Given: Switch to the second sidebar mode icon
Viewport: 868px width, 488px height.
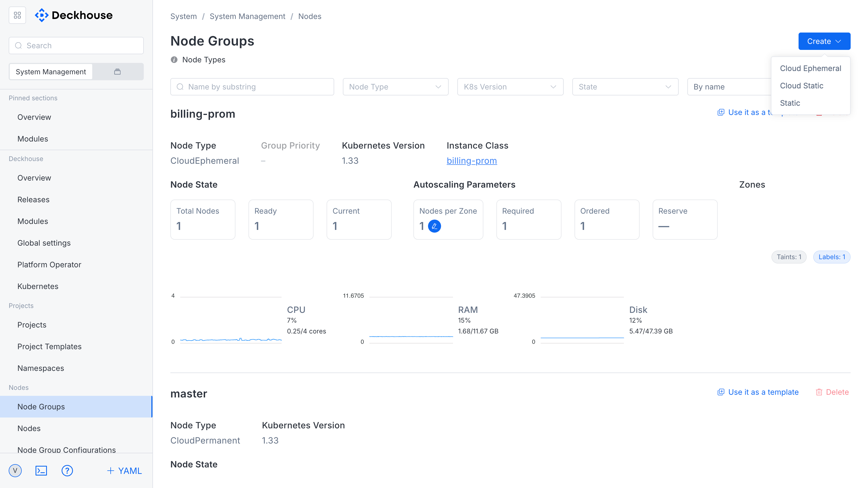Looking at the screenshot, I should coord(117,71).
